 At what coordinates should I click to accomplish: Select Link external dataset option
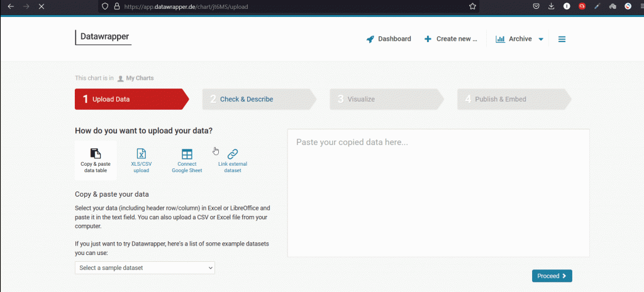(232, 160)
